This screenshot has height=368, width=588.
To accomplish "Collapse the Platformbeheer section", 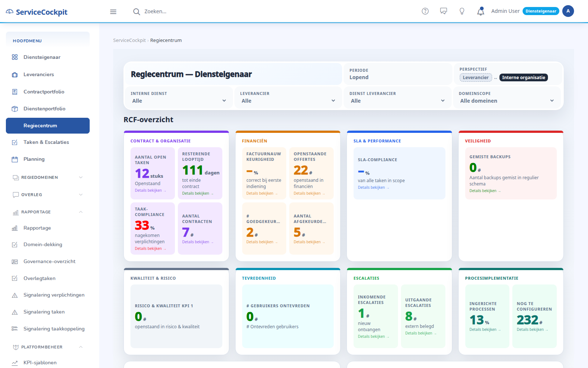I will 48,347.
